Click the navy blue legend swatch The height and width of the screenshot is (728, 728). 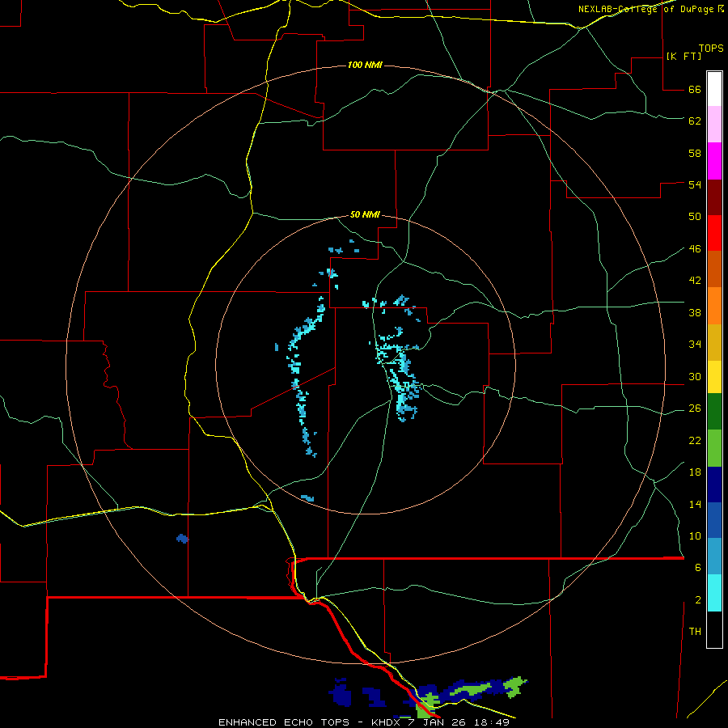click(x=714, y=485)
